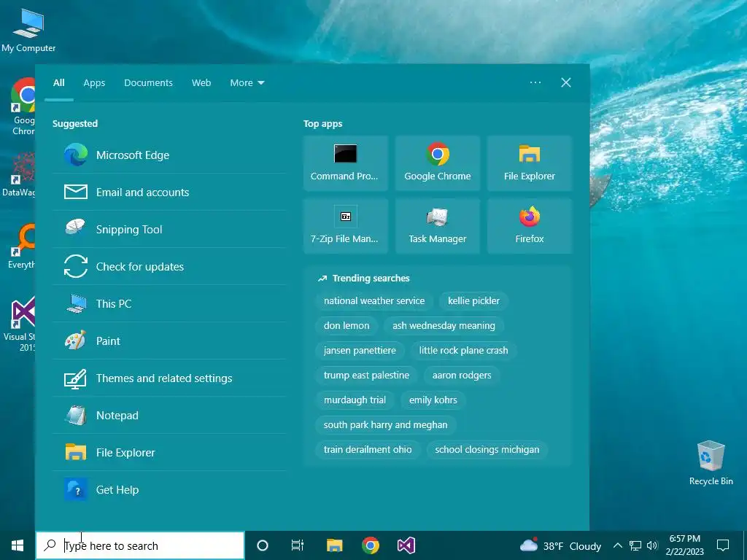This screenshot has width=747, height=560.
Task: Search trending 'school closings michigan'
Action: pyautogui.click(x=487, y=449)
